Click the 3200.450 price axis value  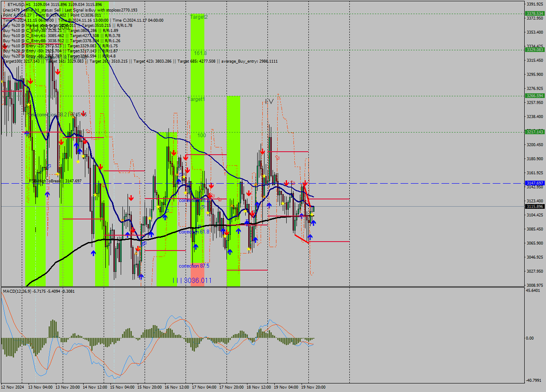(535, 144)
